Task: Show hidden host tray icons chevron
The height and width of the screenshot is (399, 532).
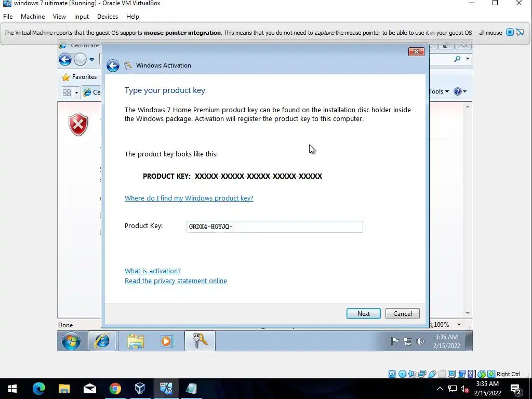Action: [440, 389]
